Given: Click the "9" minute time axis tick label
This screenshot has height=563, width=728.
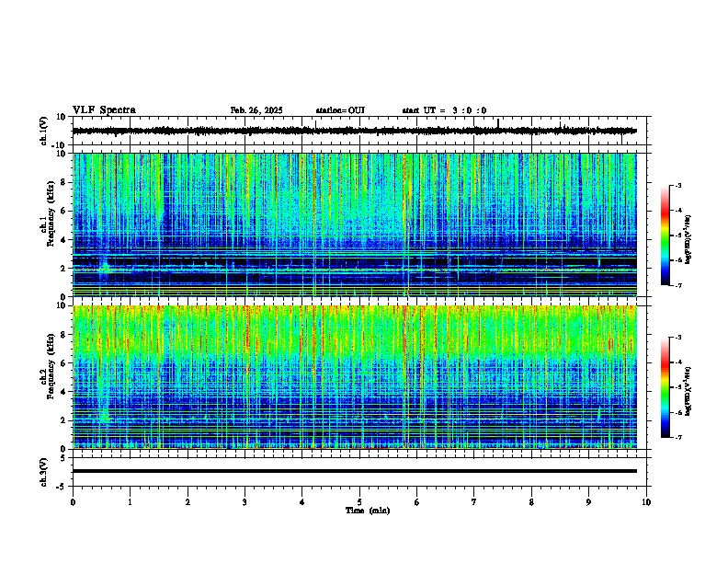Looking at the screenshot, I should click(588, 502).
